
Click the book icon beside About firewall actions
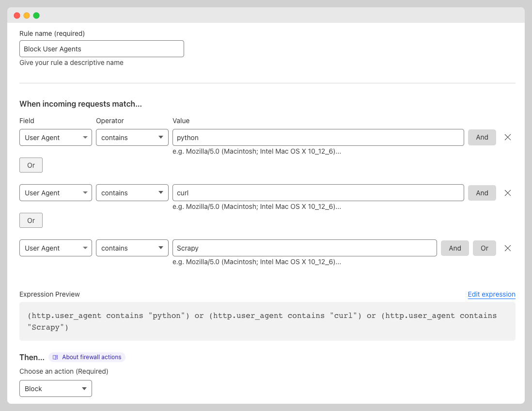click(x=55, y=357)
